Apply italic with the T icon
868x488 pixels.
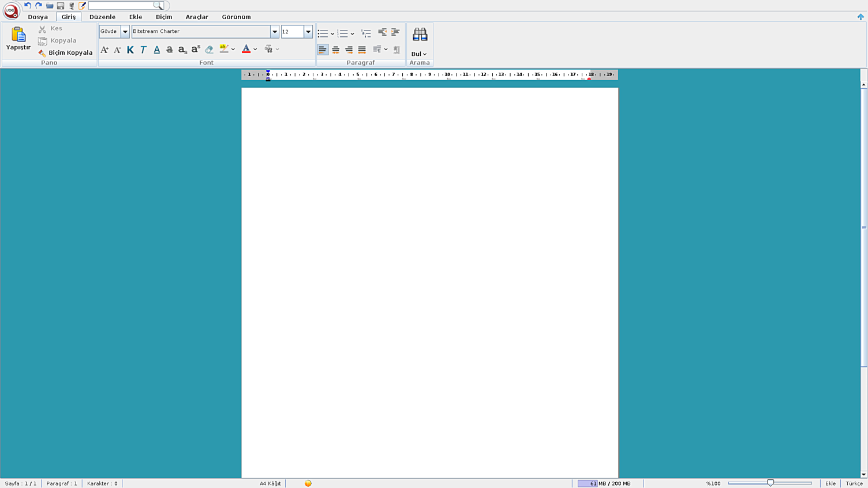[143, 50]
